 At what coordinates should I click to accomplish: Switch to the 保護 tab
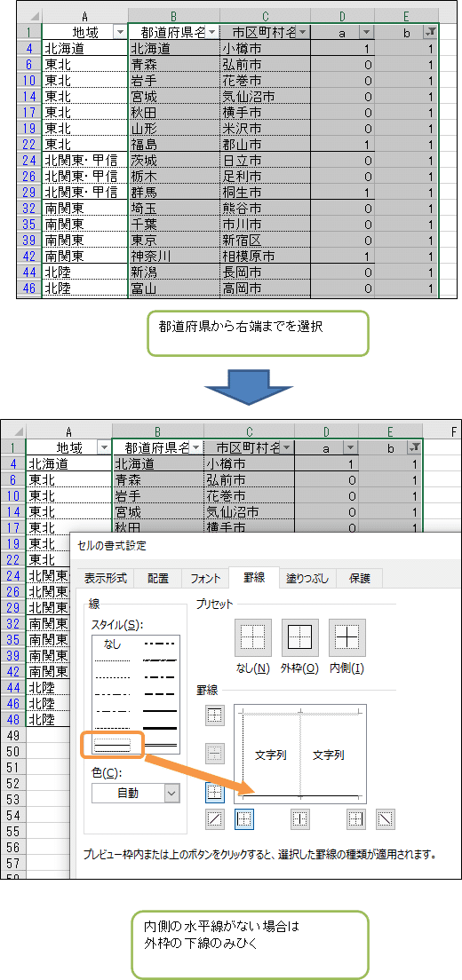coord(360,578)
